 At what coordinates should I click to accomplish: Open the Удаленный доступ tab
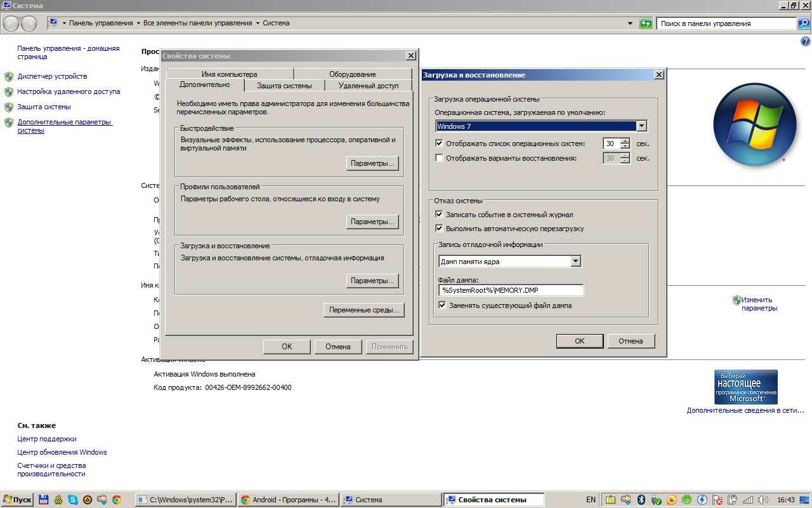pyautogui.click(x=369, y=86)
